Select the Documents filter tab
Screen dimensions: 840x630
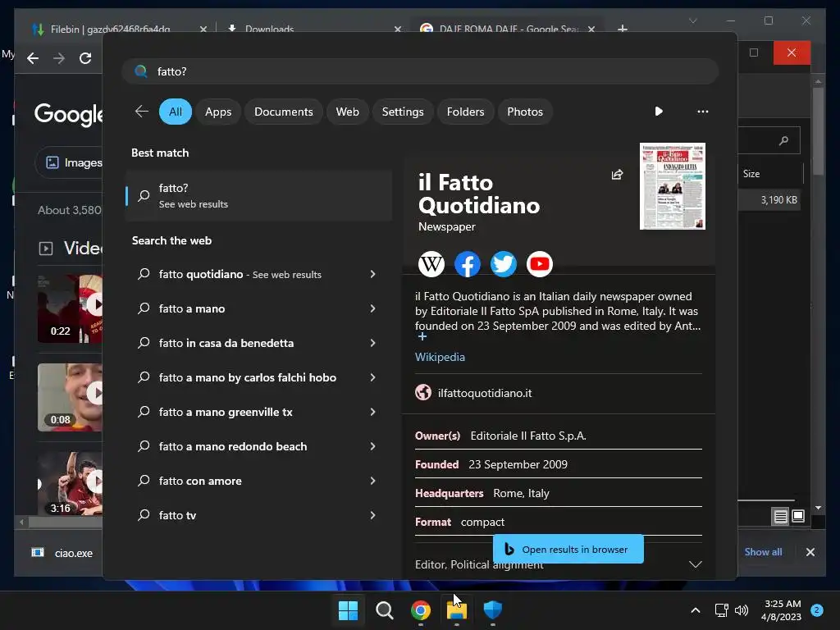(x=283, y=112)
